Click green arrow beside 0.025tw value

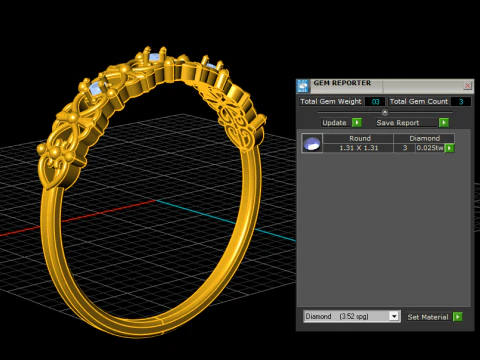[x=450, y=148]
